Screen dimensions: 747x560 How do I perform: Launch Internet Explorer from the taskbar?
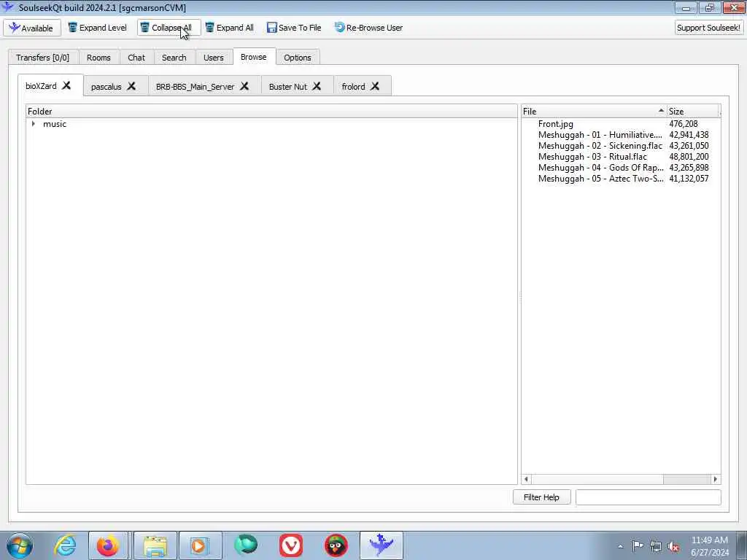click(65, 545)
